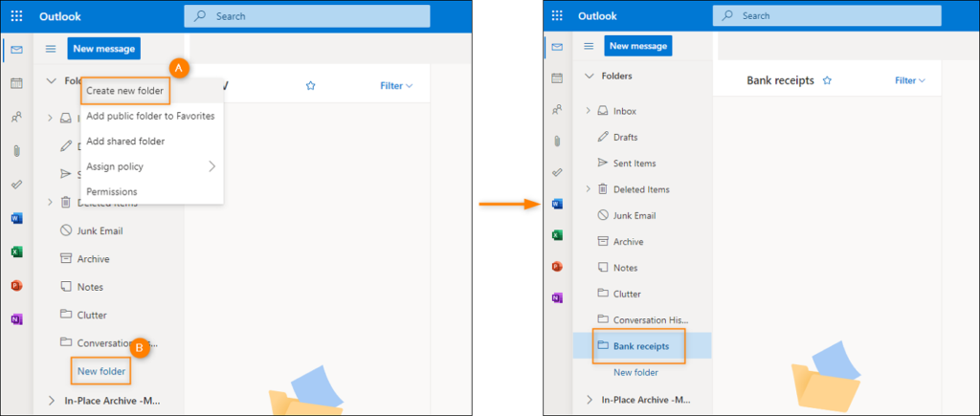Open OneNote from the right window's sidebar
980x416 pixels.
(x=557, y=297)
